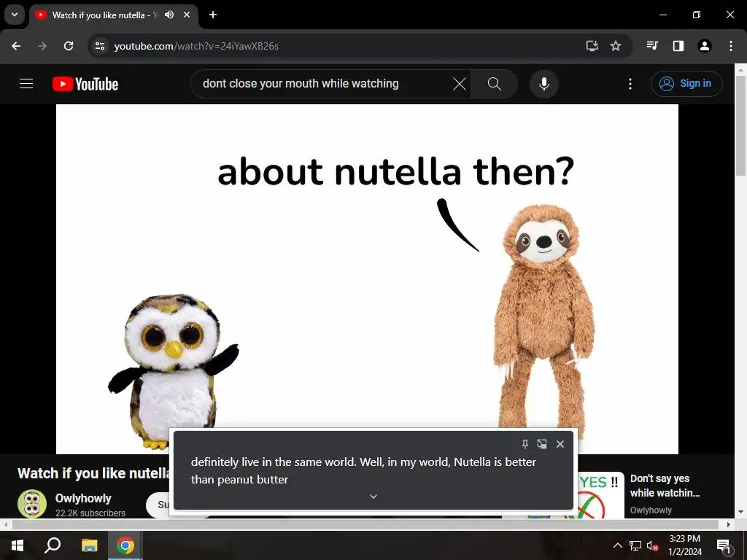Click the horizontal scrollbar right arrow
The width and height of the screenshot is (747, 560).
click(729, 524)
